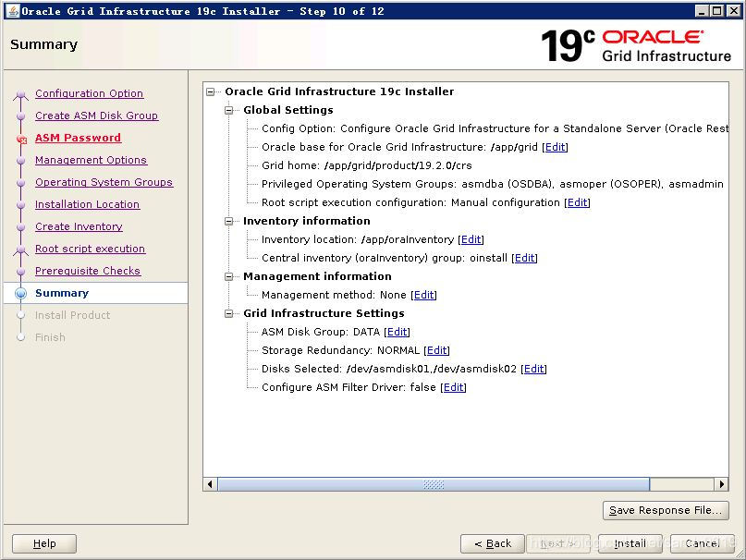Collapse the Grid Infrastructure Settings node
Screen dimensions: 746x560
[x=229, y=313]
